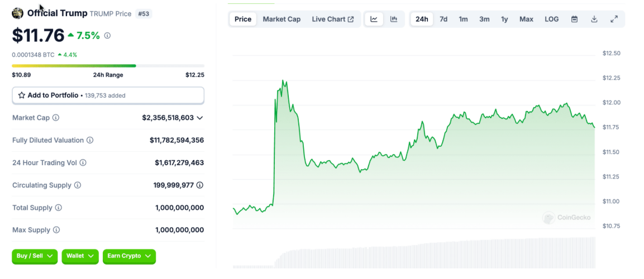Click the $1,617,279,463 trading volume value

click(179, 163)
